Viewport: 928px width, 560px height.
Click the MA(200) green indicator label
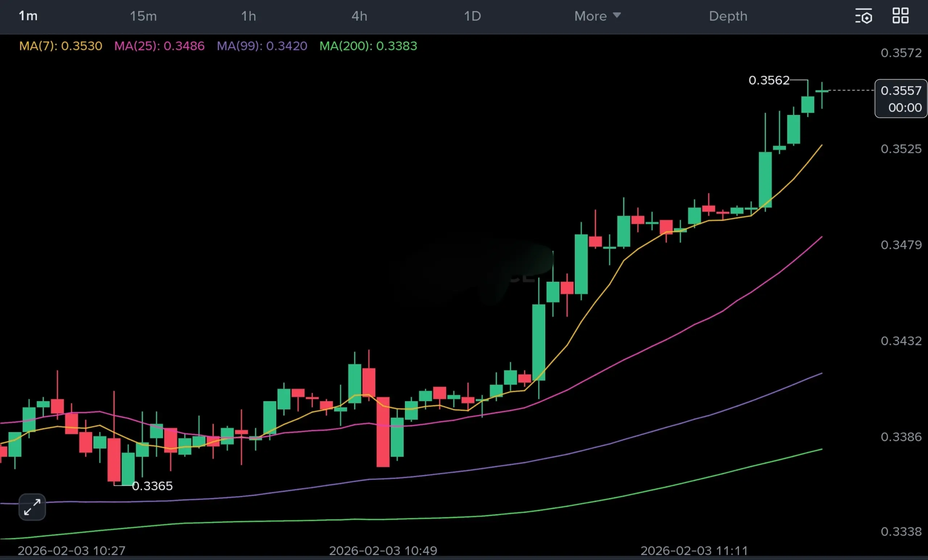(x=368, y=46)
